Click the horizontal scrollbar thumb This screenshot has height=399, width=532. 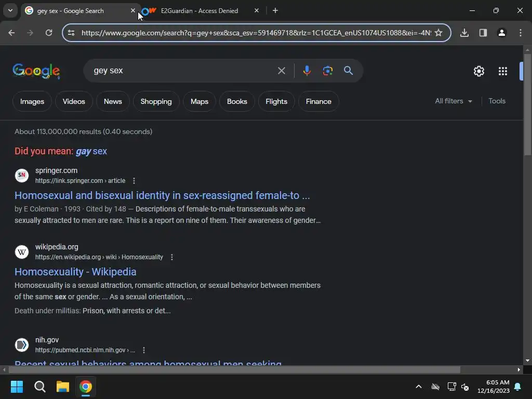(234, 369)
